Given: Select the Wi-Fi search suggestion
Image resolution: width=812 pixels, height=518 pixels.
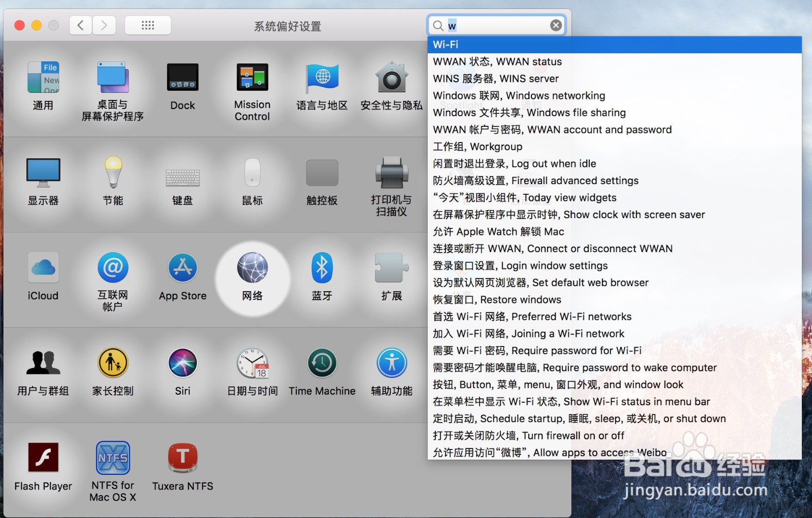Looking at the screenshot, I should [615, 44].
